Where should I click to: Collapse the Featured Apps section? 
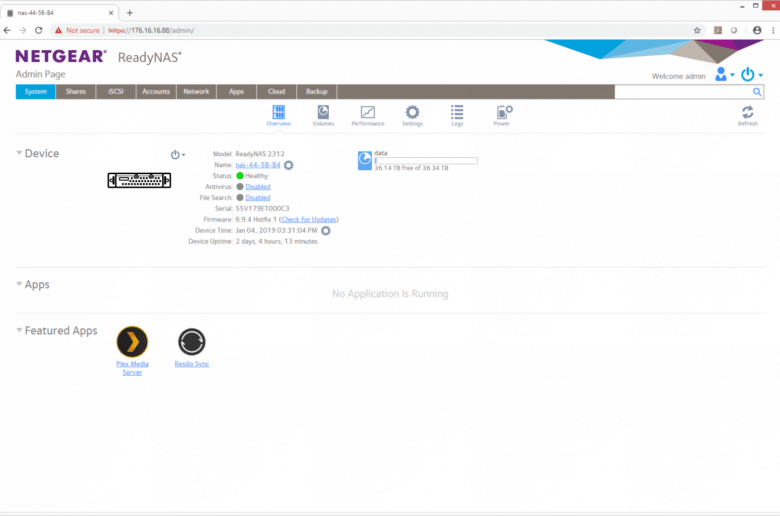point(19,329)
